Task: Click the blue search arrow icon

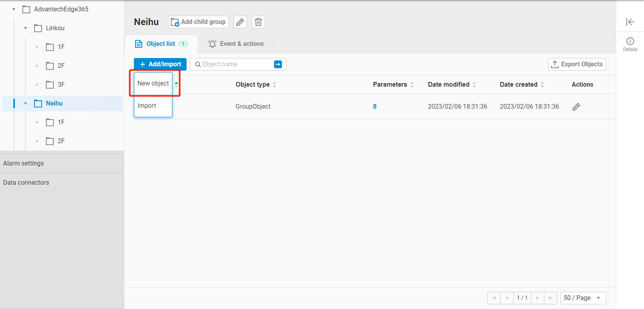Action: click(278, 64)
